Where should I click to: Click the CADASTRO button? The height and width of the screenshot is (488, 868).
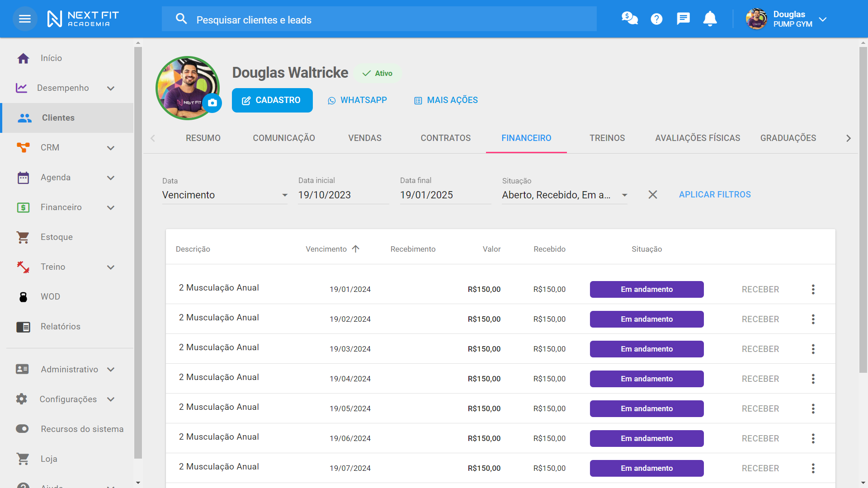(x=272, y=100)
